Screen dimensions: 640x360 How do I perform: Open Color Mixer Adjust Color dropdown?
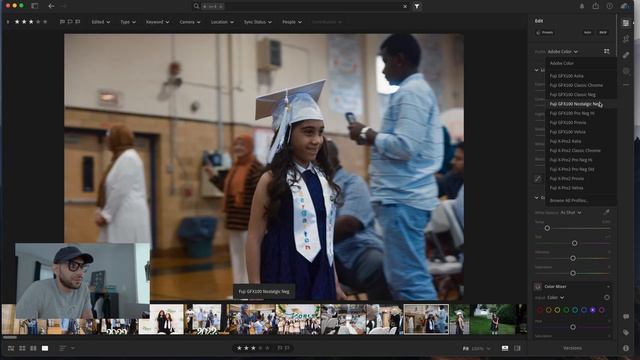click(556, 298)
